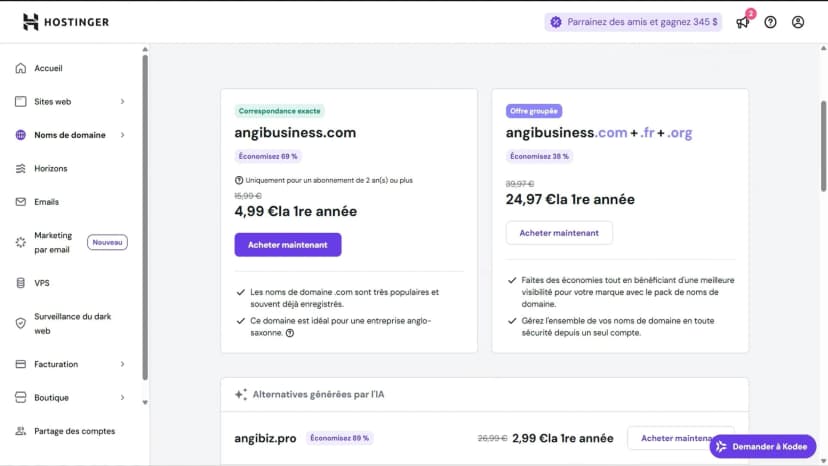Screen dimensions: 828x466
Task: Click the Accueil home icon
Action: point(20,68)
